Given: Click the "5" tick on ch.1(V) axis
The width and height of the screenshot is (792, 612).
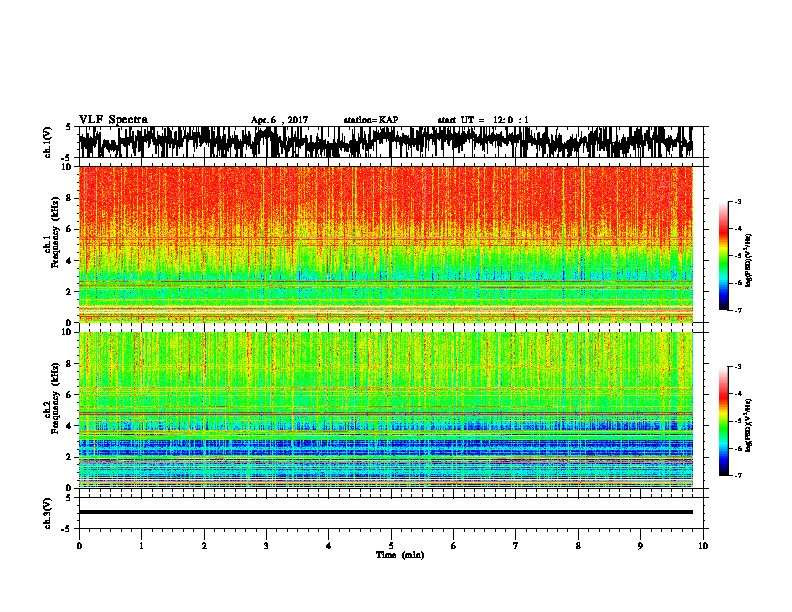Looking at the screenshot, I should pos(69,127).
